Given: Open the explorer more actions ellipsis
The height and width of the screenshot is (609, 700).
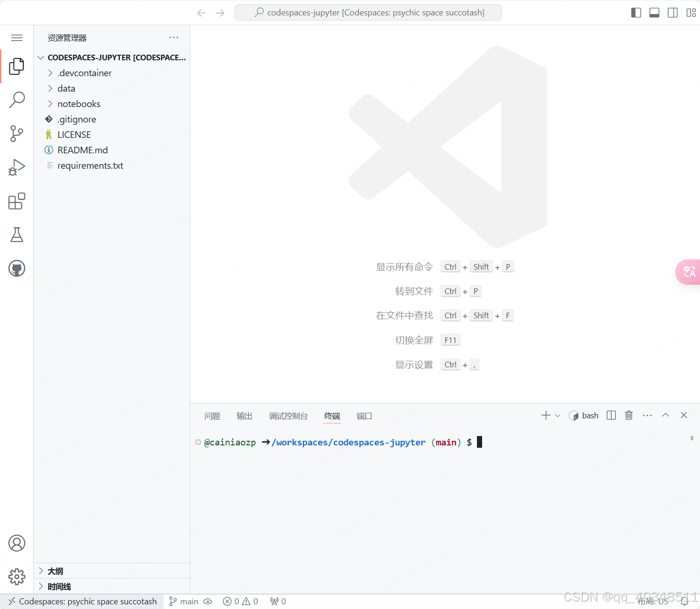Looking at the screenshot, I should pyautogui.click(x=174, y=37).
